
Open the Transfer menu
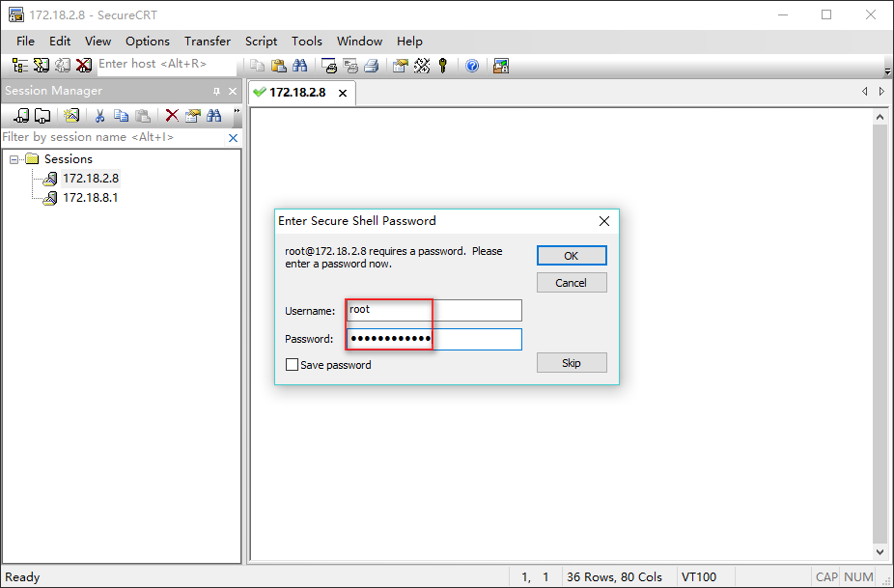click(x=207, y=42)
